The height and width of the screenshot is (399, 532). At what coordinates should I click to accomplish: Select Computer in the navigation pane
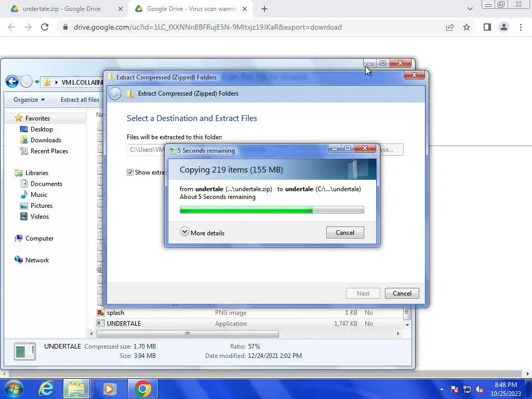click(39, 238)
